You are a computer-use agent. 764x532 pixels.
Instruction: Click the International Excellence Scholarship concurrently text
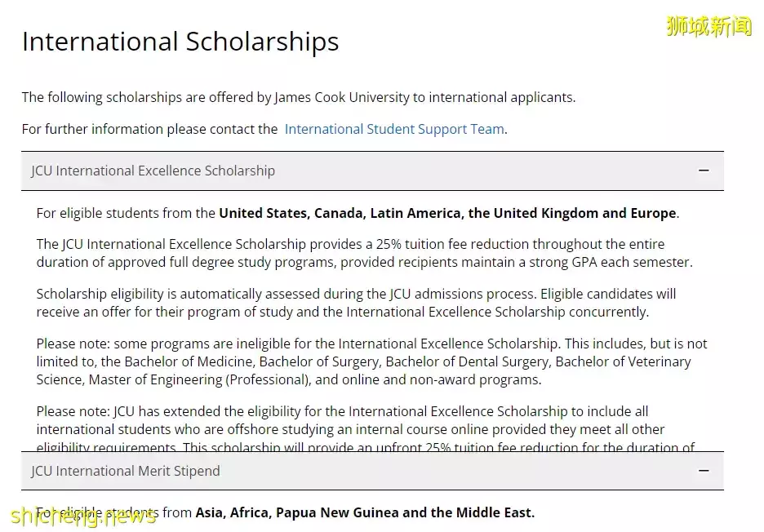coord(497,313)
